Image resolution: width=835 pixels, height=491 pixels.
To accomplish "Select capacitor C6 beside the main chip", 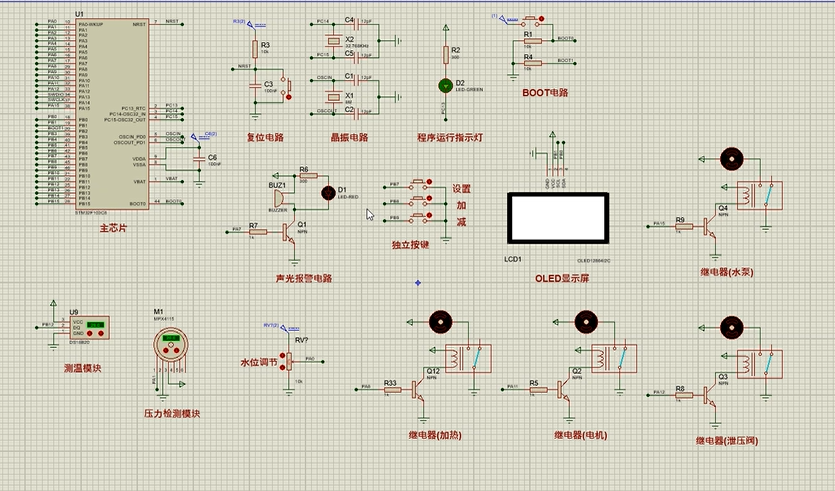I will 199,159.
